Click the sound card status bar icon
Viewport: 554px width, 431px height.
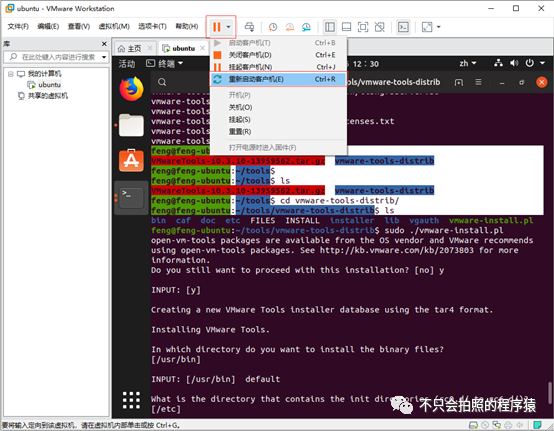coord(520,425)
